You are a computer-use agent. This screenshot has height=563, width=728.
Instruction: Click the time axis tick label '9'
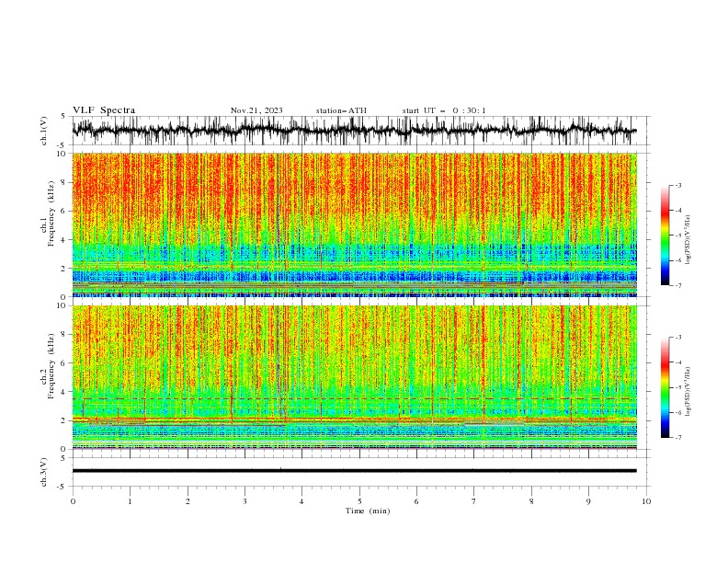pos(588,501)
